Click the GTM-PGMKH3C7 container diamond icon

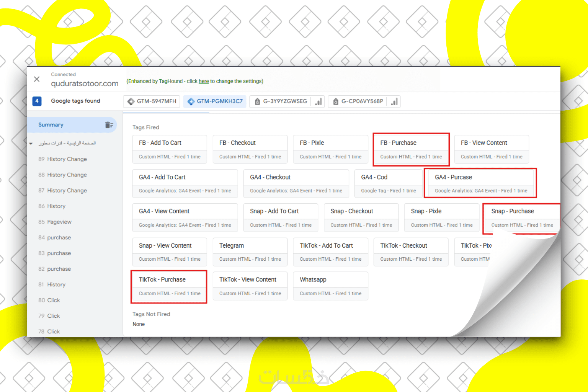(x=191, y=101)
